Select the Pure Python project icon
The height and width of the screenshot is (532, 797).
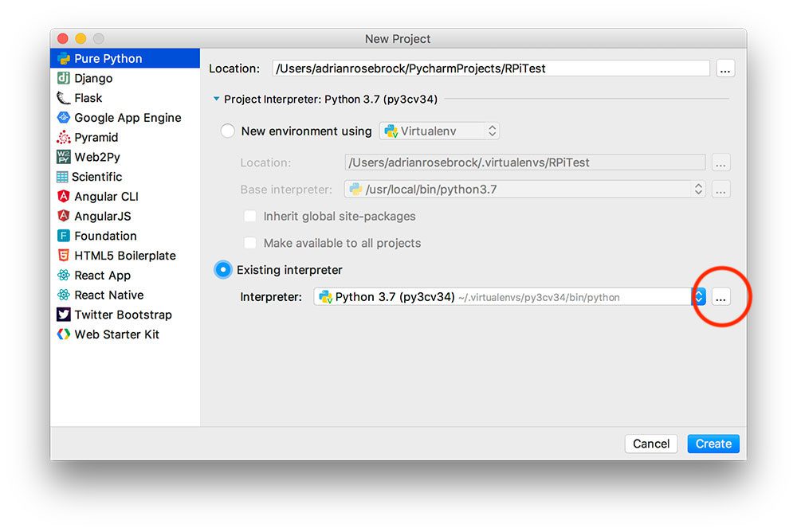tap(64, 58)
